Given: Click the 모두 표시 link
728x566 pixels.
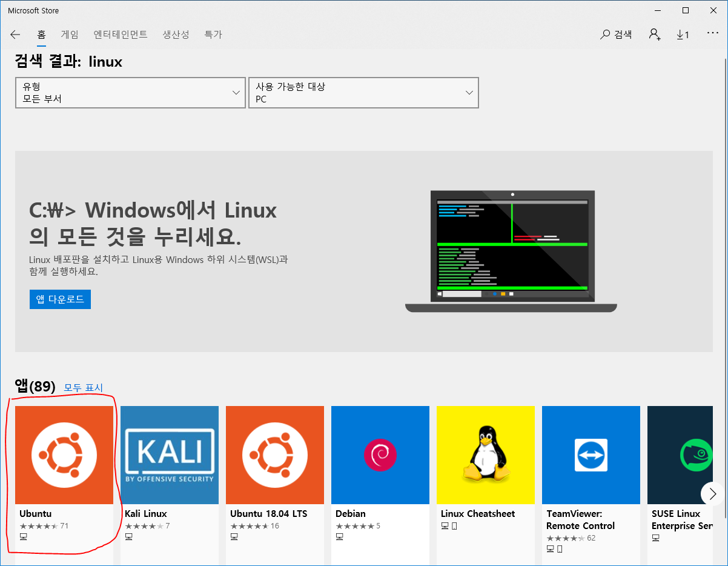Looking at the screenshot, I should point(84,388).
